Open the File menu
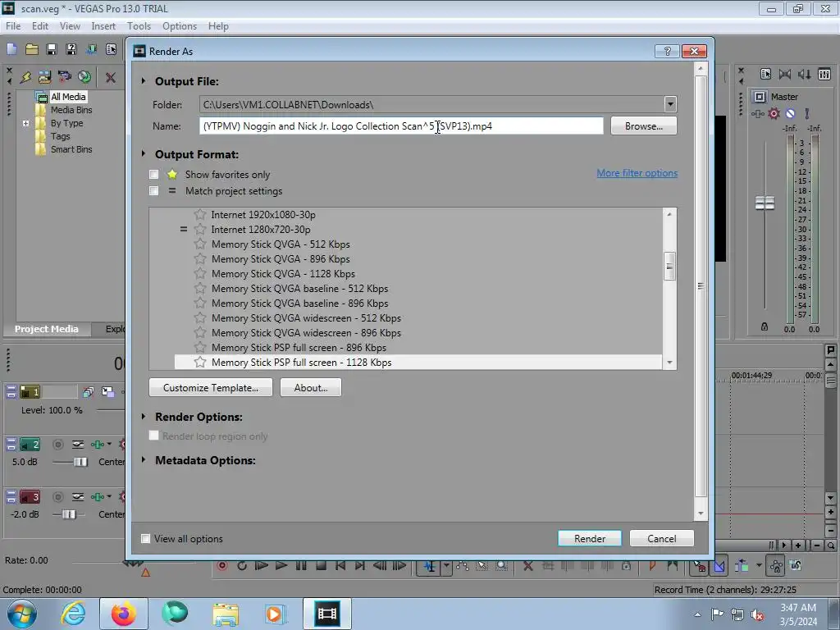The image size is (840, 630). click(13, 26)
